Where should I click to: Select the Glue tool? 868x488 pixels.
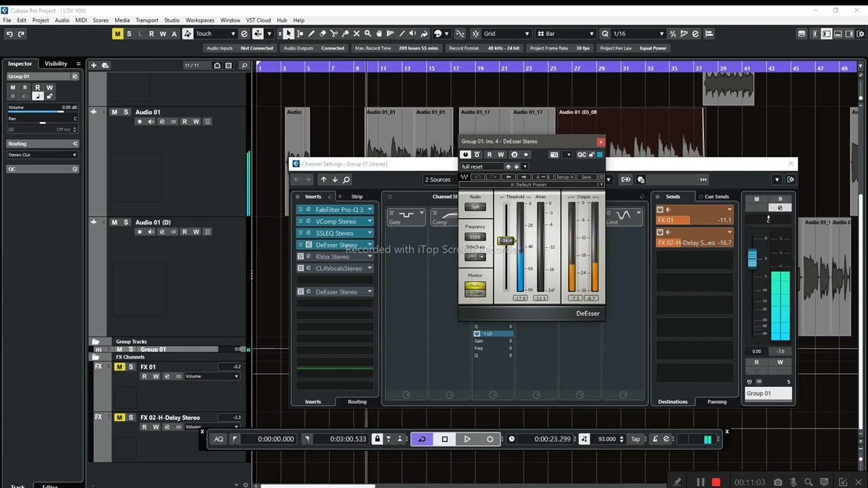pos(345,33)
